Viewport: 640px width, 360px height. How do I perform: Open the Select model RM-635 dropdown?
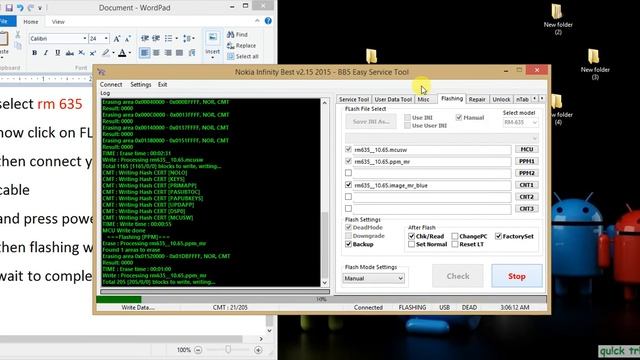(x=520, y=122)
